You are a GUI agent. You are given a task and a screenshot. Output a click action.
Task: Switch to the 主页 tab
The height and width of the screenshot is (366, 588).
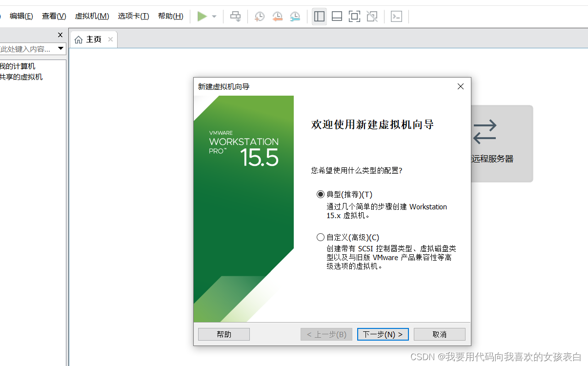tap(94, 40)
